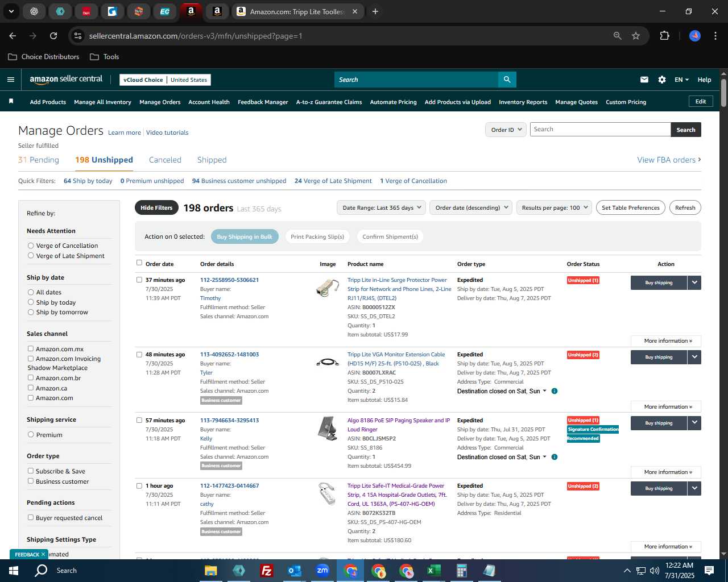Open the Order ID search type dropdown
728x582 pixels.
coord(505,130)
